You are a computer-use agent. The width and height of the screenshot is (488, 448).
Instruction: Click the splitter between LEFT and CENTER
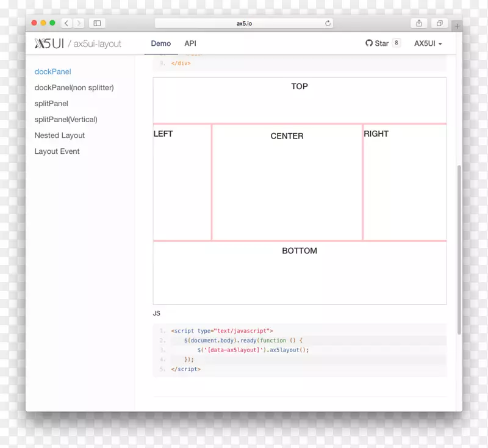212,182
